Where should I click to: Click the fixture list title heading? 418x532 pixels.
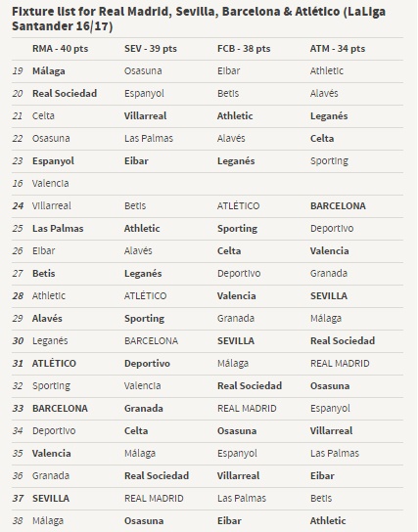199,19
